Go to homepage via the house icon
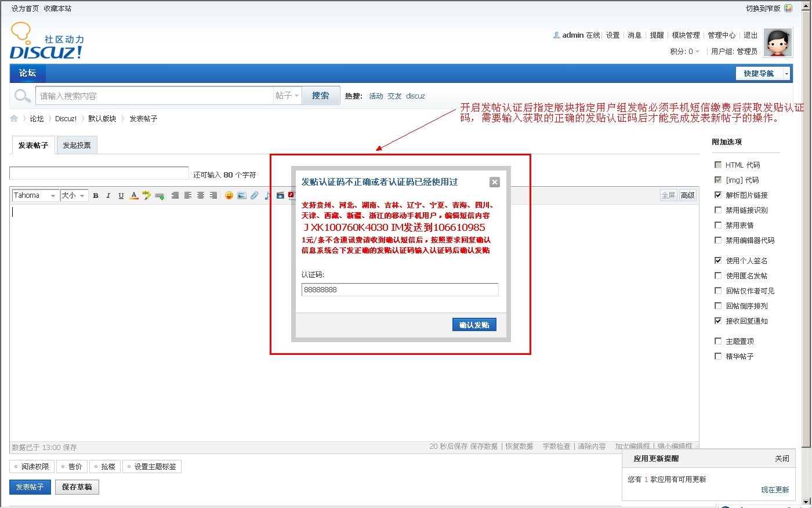 point(14,118)
